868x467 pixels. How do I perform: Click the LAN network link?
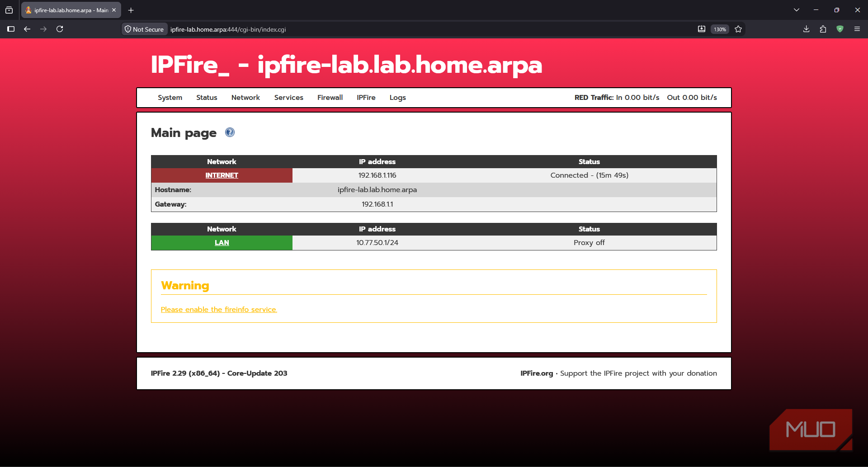tap(222, 243)
